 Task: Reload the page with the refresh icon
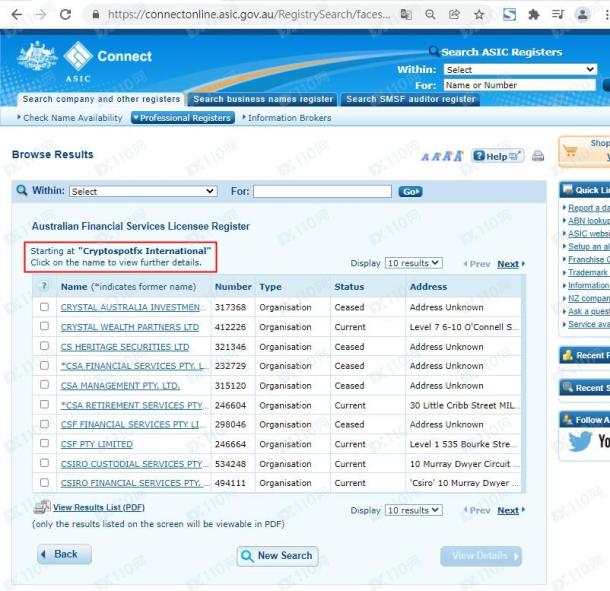pos(65,15)
